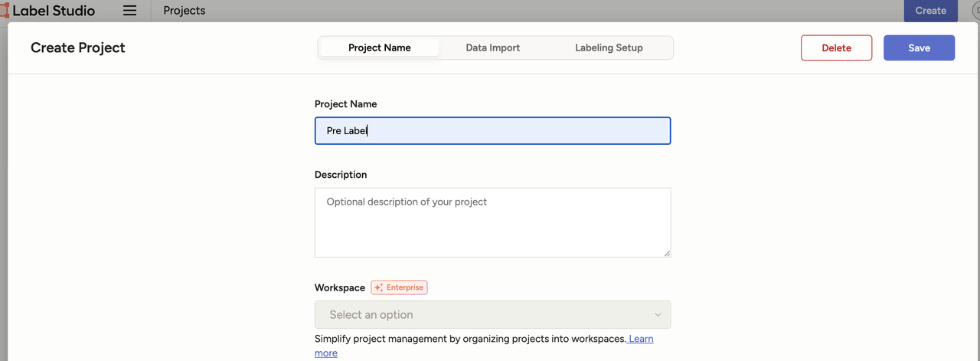
Task: Click the Projects breadcrumb in header
Action: (x=185, y=11)
